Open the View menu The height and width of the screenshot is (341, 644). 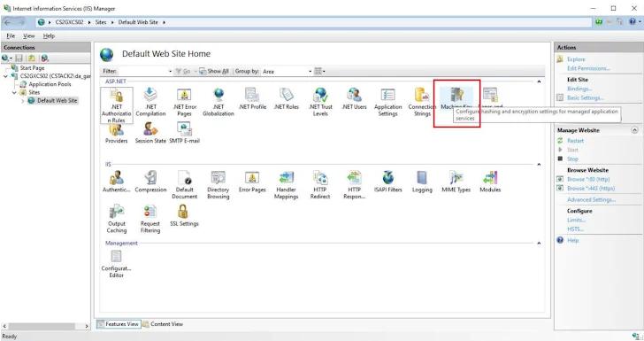tap(28, 36)
